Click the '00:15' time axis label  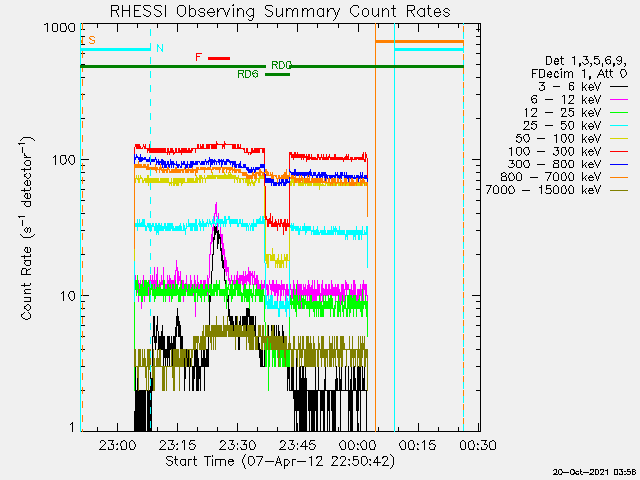(418, 445)
